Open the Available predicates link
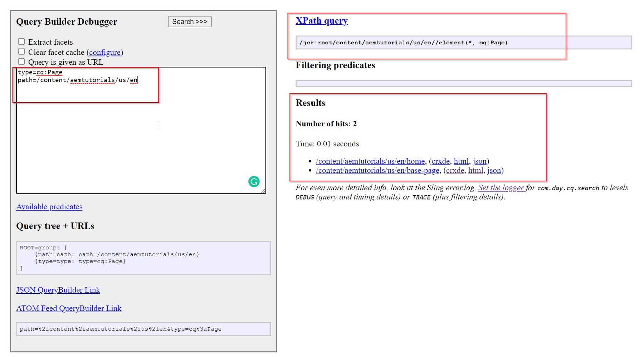This screenshot has height=357, width=644. (x=49, y=207)
